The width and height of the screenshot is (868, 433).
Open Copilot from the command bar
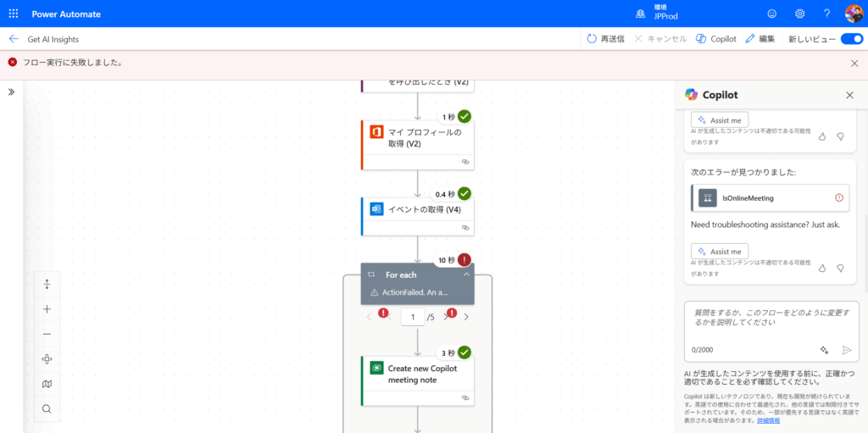click(715, 39)
